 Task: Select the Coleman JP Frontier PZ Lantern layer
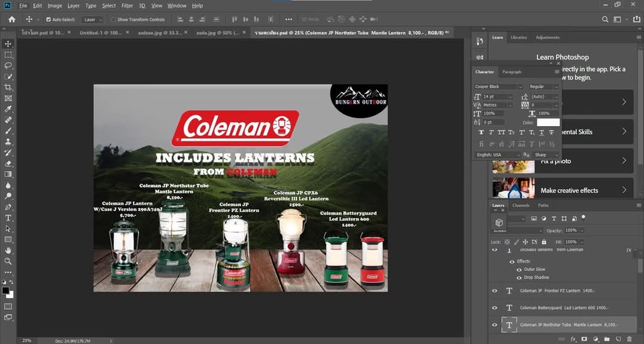pos(558,290)
